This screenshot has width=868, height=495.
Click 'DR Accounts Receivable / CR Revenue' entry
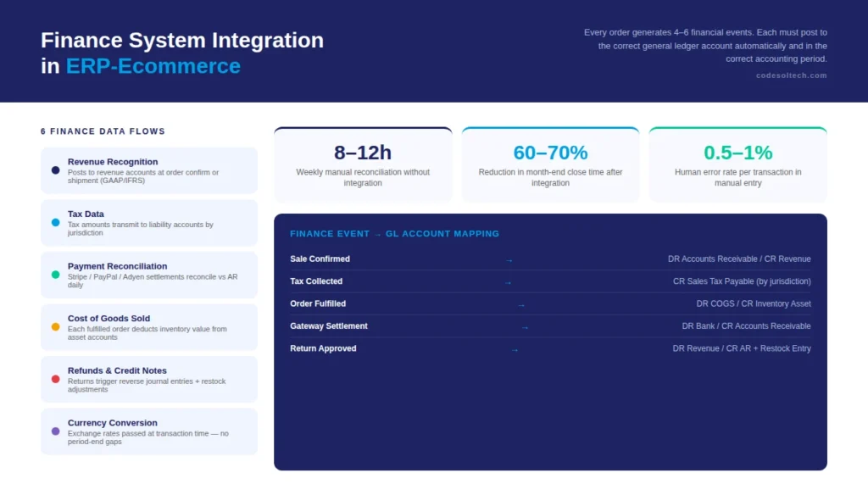739,259
